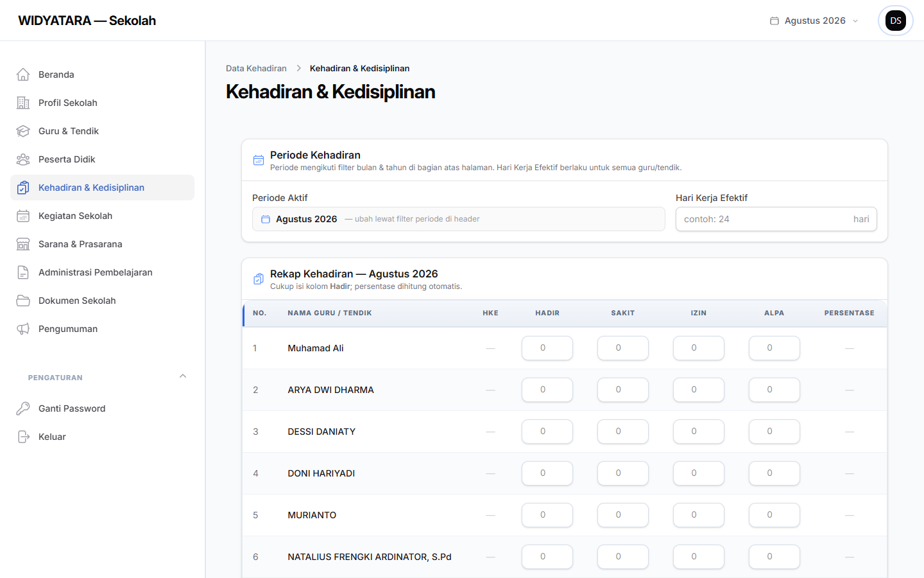Click Sakit input for Muhamad Ali
Screen dimensions: 924x578
[623, 348]
